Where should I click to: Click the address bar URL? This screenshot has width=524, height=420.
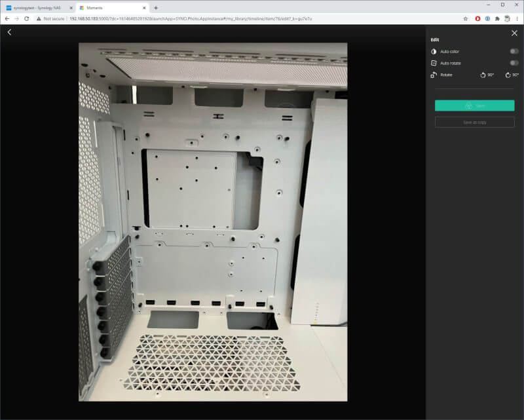(190, 18)
